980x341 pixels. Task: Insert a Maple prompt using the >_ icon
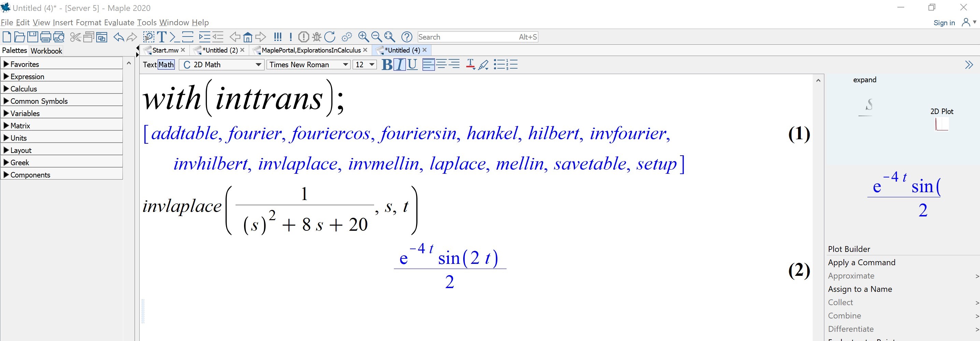tap(175, 37)
